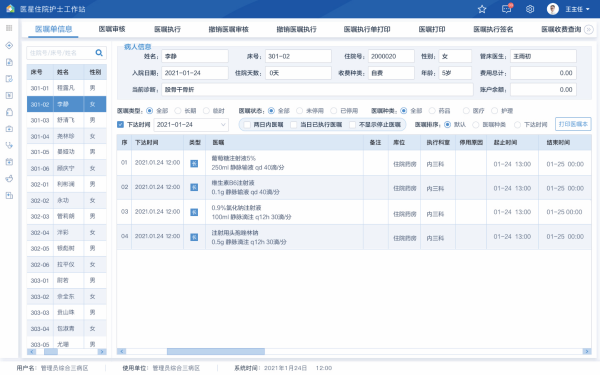Open the 医嘱执行单打印 tab
This screenshot has height=375, width=600.
367,29
